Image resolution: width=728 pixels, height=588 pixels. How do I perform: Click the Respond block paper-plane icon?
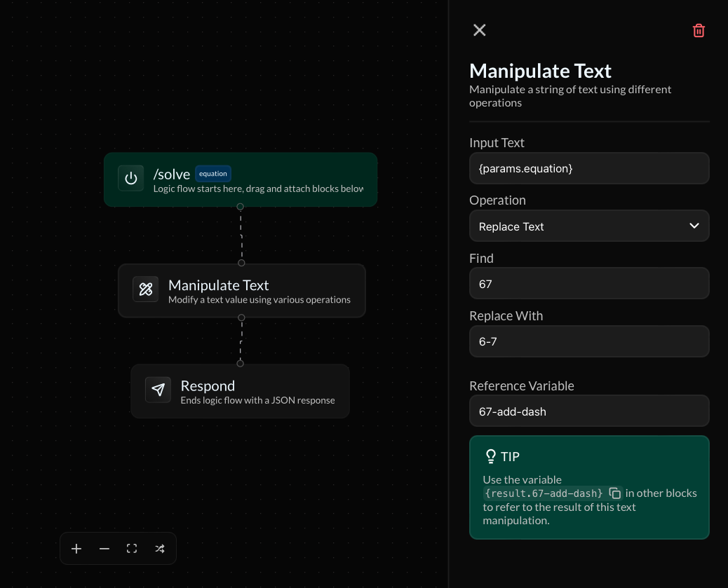158,390
